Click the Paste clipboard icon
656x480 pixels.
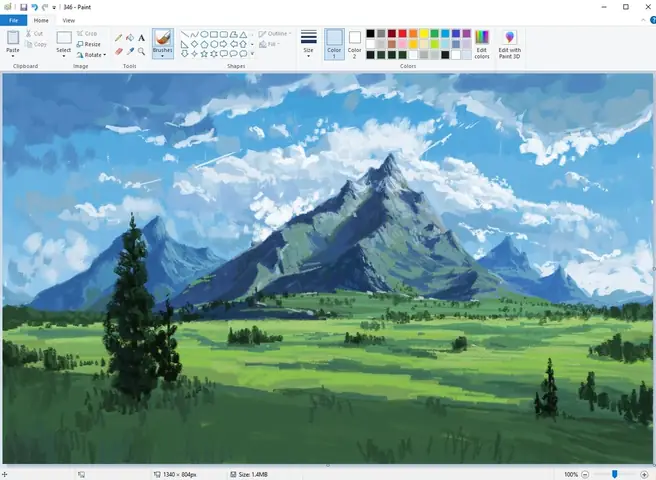pos(13,38)
